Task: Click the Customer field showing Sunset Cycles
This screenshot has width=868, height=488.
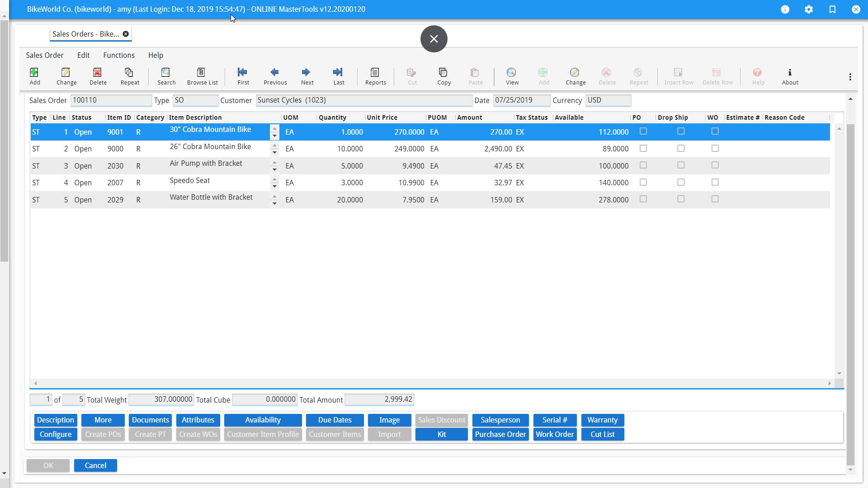Action: (x=364, y=100)
